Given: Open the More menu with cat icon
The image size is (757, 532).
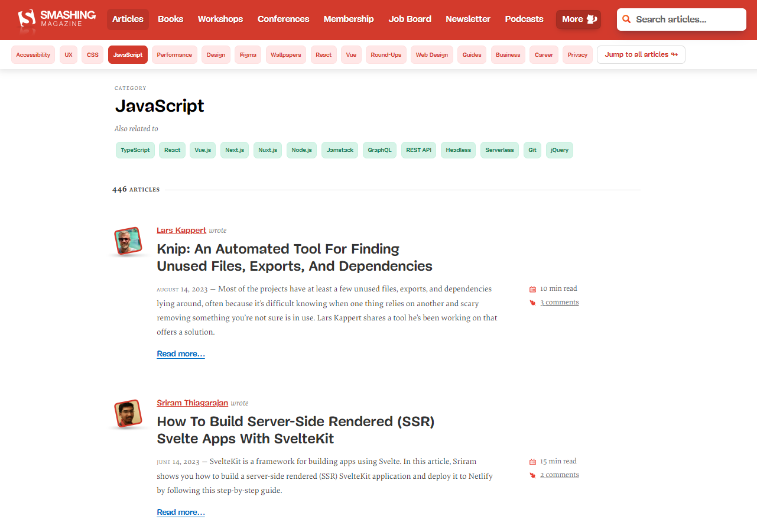Looking at the screenshot, I should [579, 19].
